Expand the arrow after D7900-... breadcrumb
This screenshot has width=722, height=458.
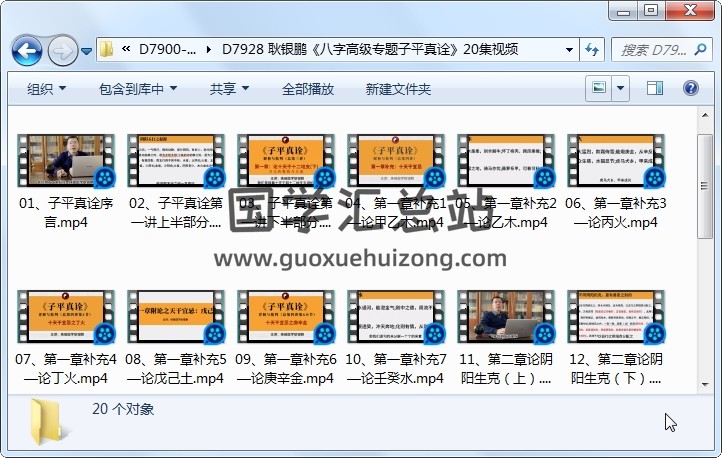click(x=209, y=49)
